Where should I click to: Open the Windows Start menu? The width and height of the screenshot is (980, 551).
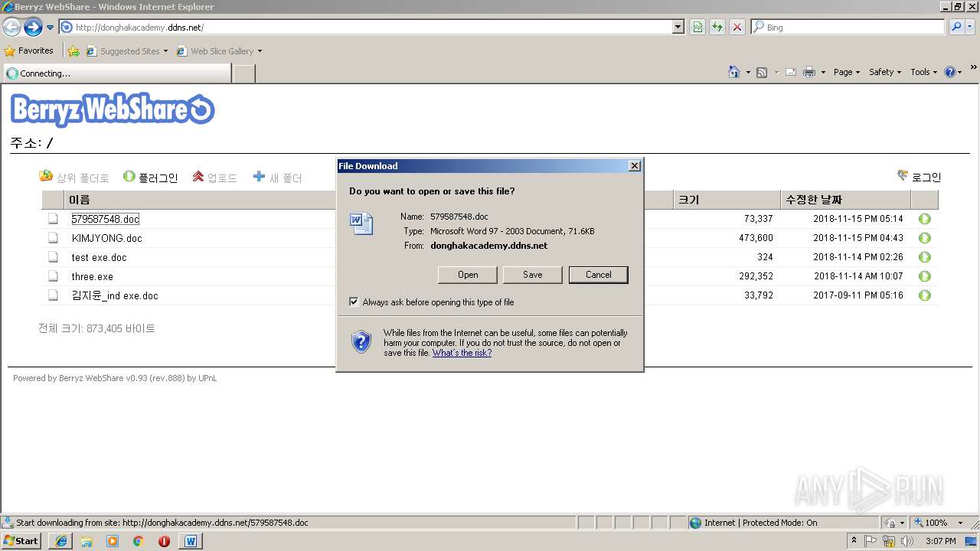tap(21, 540)
